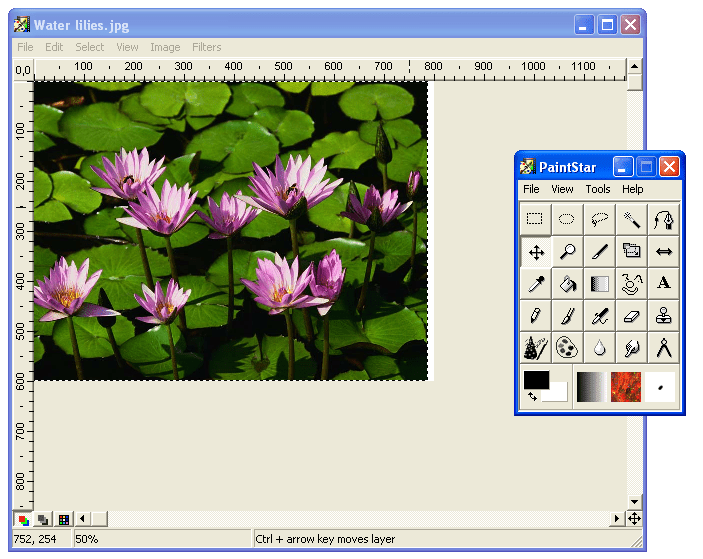Maximize the Water lilies.jpg window
703x559 pixels.
(608, 25)
